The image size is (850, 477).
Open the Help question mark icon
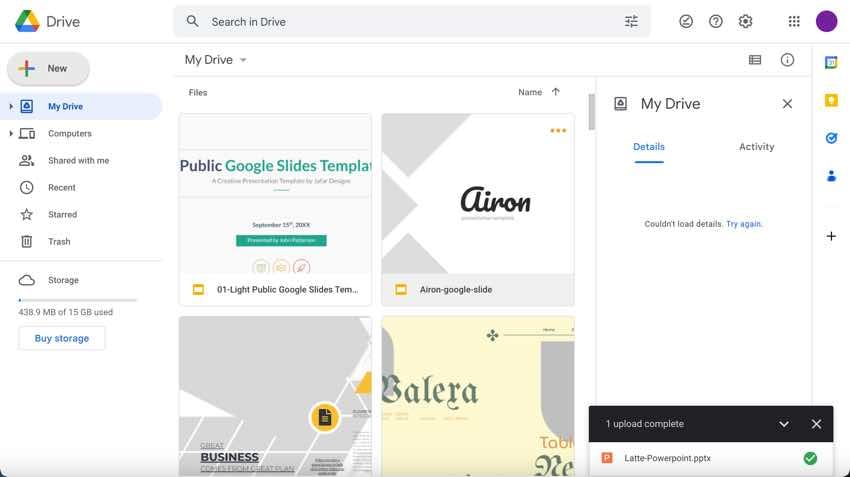point(716,21)
